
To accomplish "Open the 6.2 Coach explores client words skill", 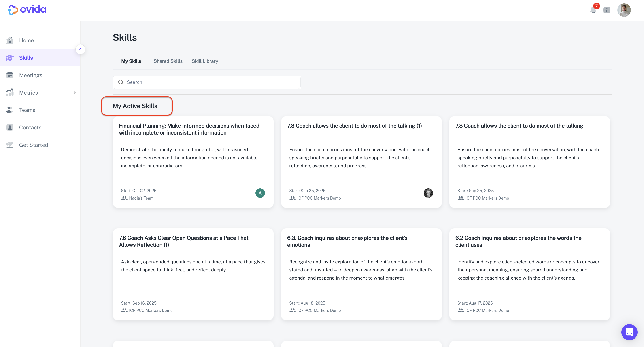I will click(518, 241).
